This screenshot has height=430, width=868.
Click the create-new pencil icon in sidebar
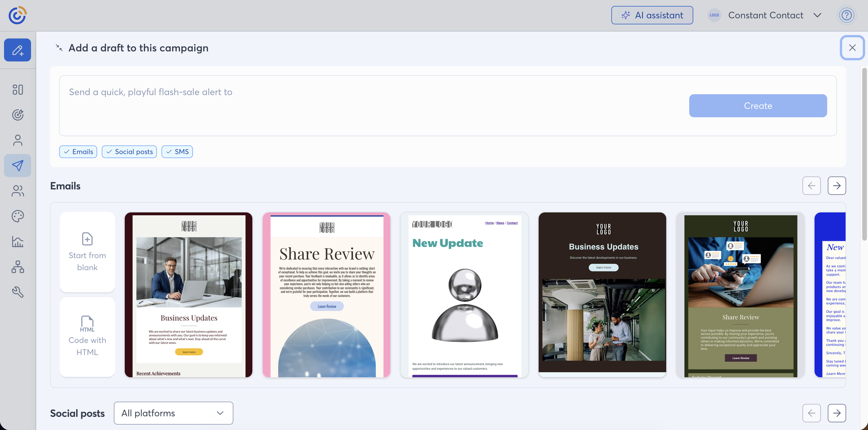(x=17, y=50)
